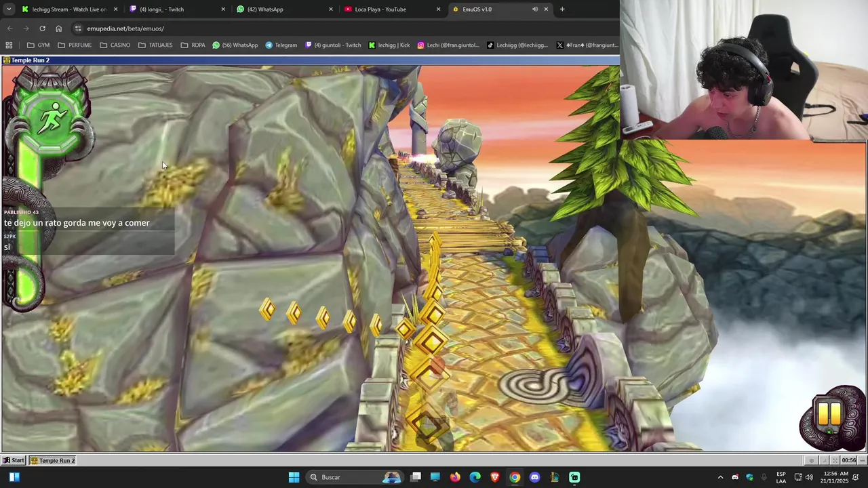Open the volume tray control
868x488 pixels.
pos(809,477)
